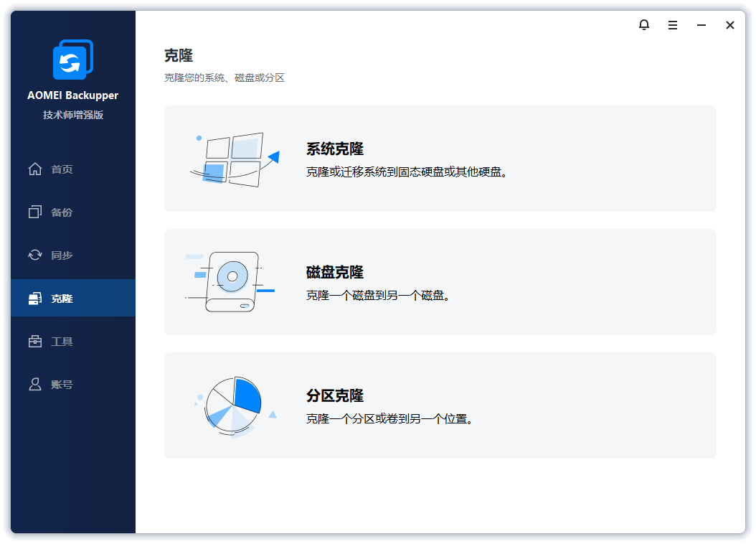Screen dimensions: 756x544
Task: Click the 克隆 page title
Action: pos(178,56)
